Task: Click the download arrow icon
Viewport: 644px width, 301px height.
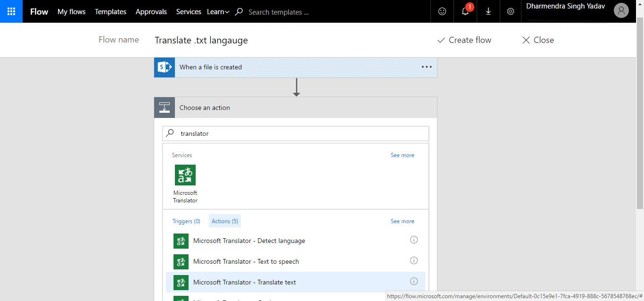Action: click(488, 11)
